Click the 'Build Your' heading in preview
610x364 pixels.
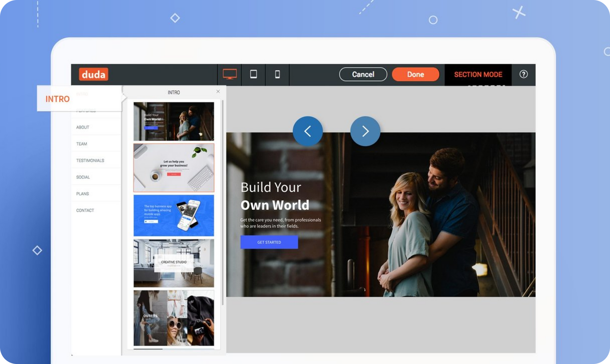[x=271, y=187]
